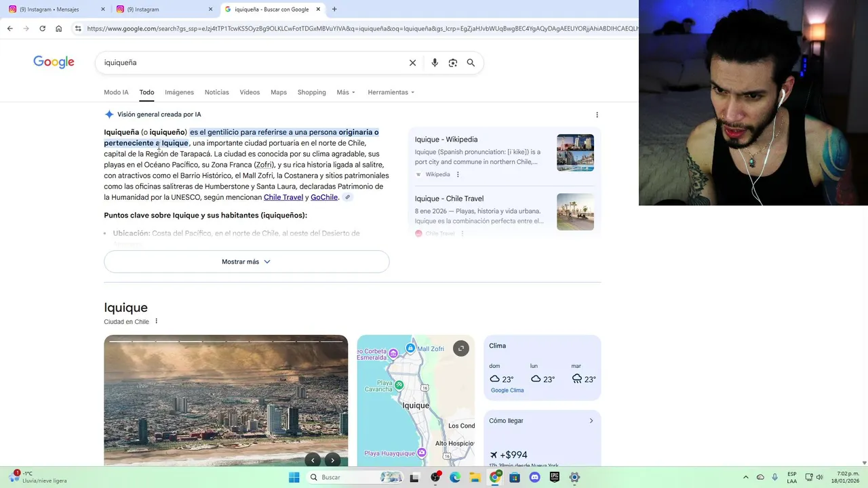Viewport: 868px width, 488px height.
Task: Open three-dot menu beside Ciudad en Chile
Action: coord(156,321)
